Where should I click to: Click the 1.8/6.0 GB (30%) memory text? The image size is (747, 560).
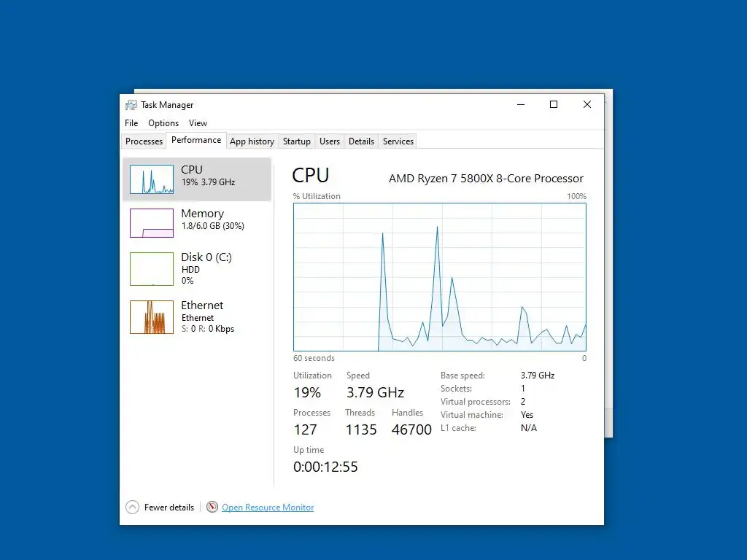click(213, 226)
